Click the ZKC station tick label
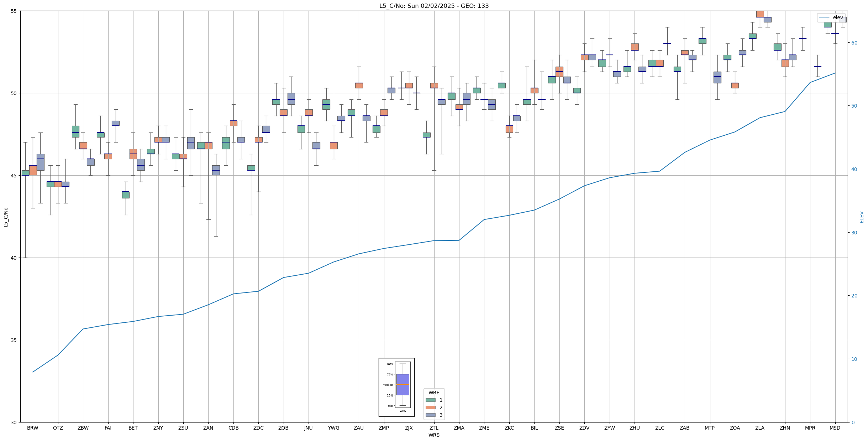This screenshot has height=441, width=868. tap(509, 428)
